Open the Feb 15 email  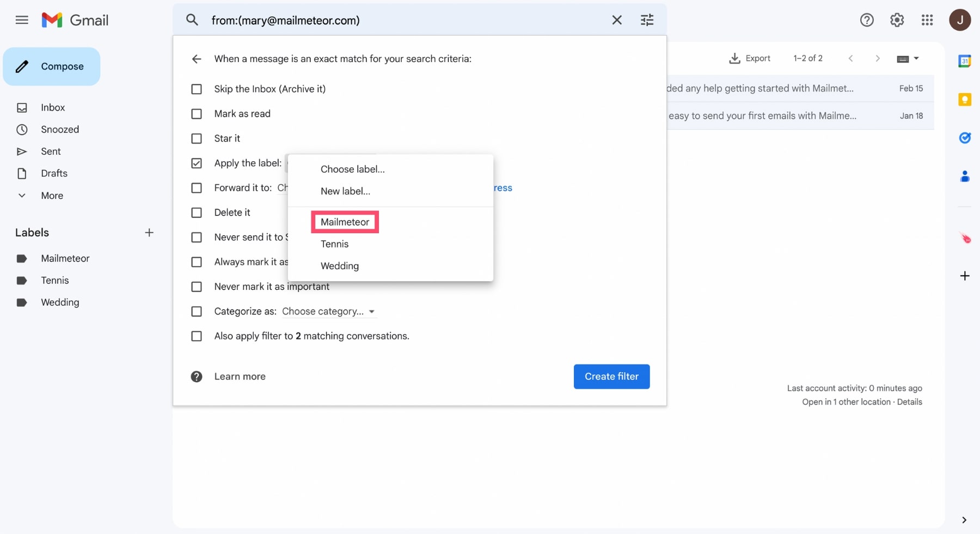800,88
